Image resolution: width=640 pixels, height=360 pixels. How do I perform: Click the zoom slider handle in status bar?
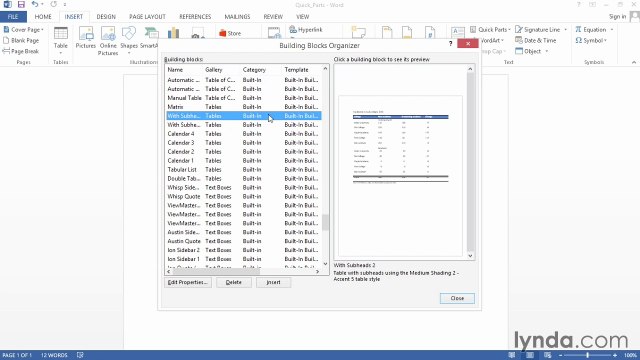(587, 356)
